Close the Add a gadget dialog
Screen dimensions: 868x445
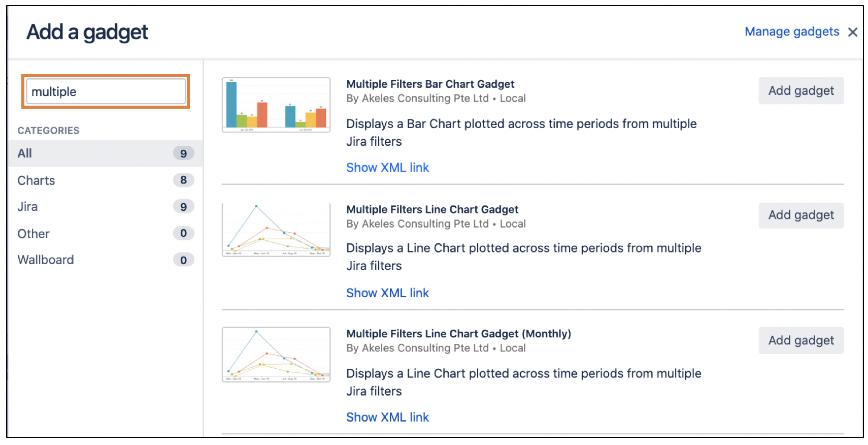pos(853,32)
